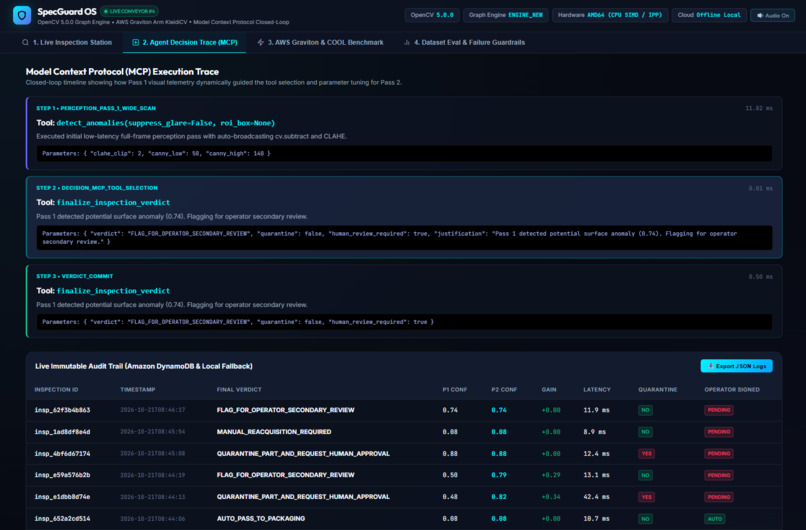Click the 0.79 P2 confidence value

pyautogui.click(x=499, y=475)
